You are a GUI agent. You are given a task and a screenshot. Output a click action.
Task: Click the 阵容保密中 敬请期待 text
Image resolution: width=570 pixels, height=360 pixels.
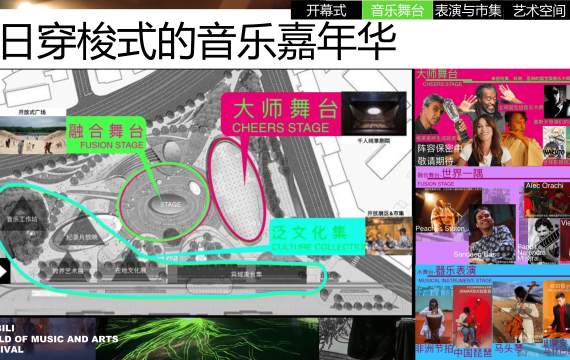pos(439,154)
